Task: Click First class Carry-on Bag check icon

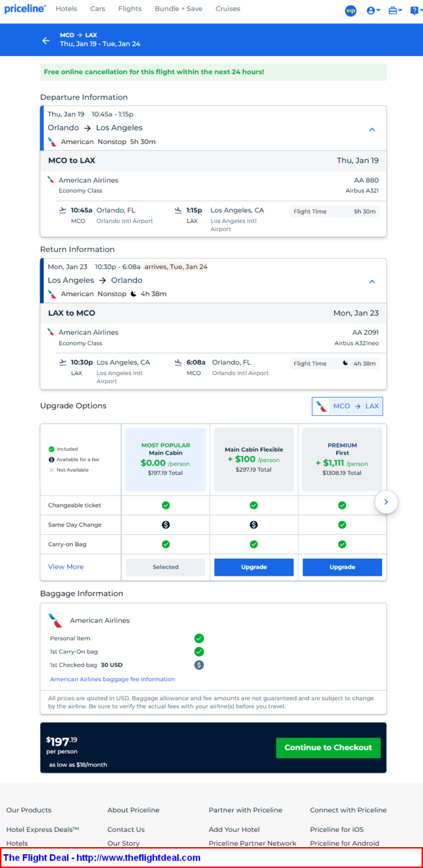Action: (x=342, y=544)
